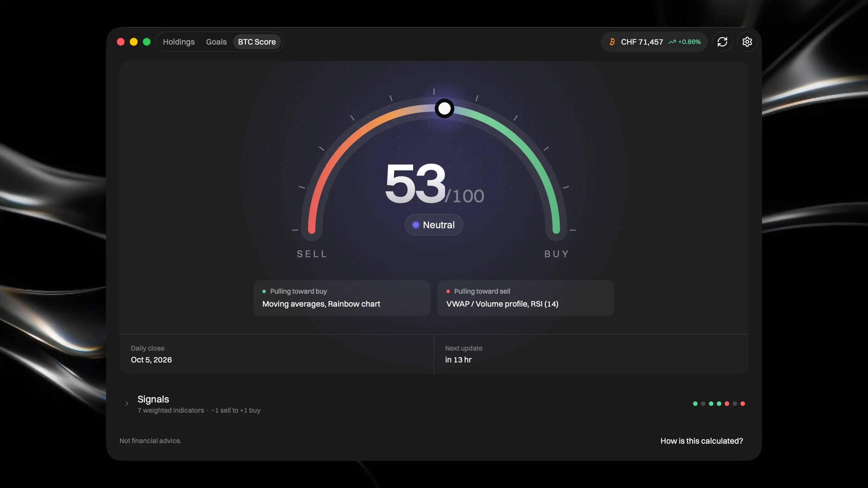This screenshot has width=868, height=488.
Task: Click the Oct 5, 2026 daily close date
Action: 151,360
